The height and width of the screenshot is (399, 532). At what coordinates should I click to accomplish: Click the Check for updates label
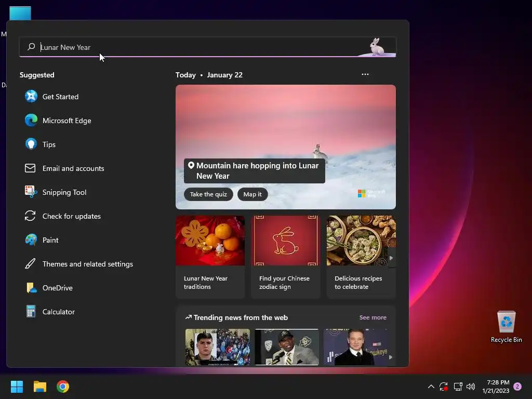click(72, 216)
